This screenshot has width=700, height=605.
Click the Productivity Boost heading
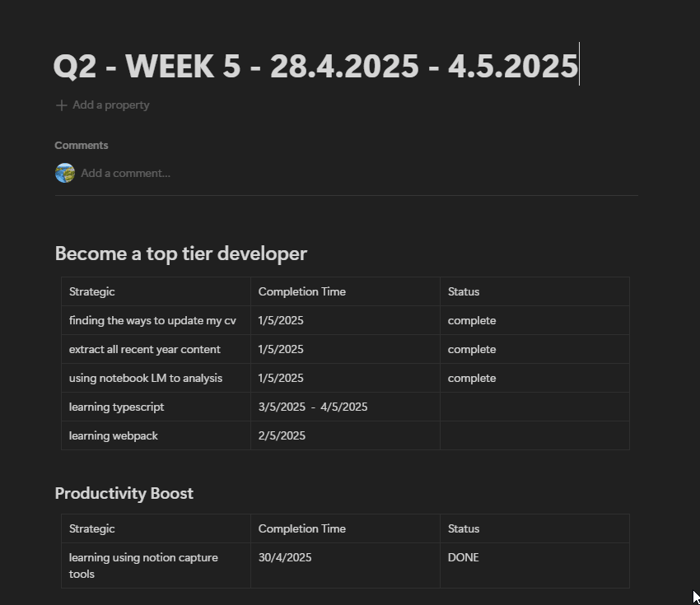[124, 493]
